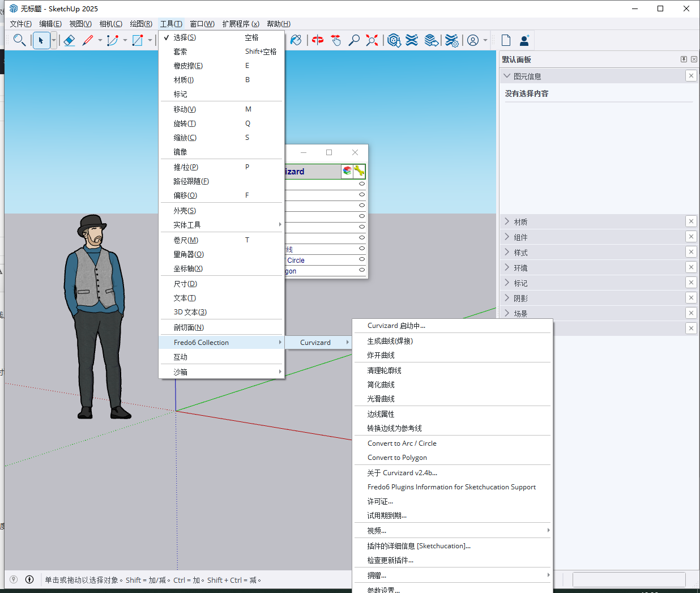Click the user account profile icon

[x=473, y=40]
